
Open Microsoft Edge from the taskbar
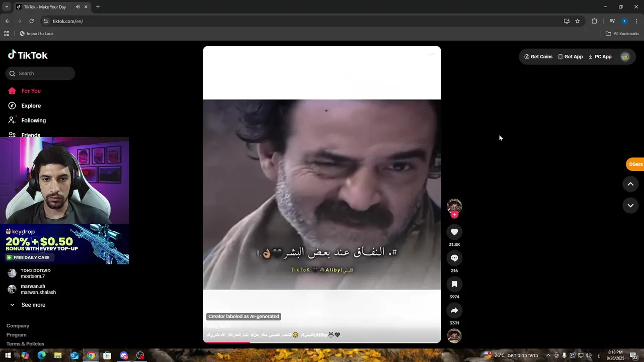41,355
